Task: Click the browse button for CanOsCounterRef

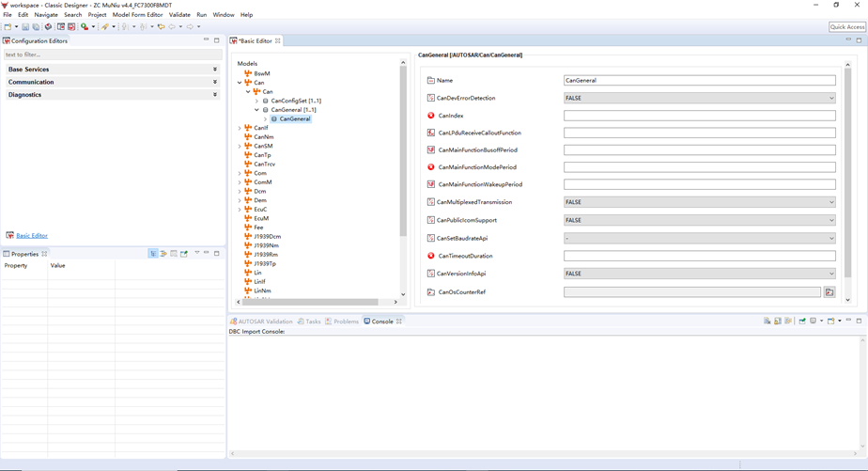Action: [x=829, y=292]
